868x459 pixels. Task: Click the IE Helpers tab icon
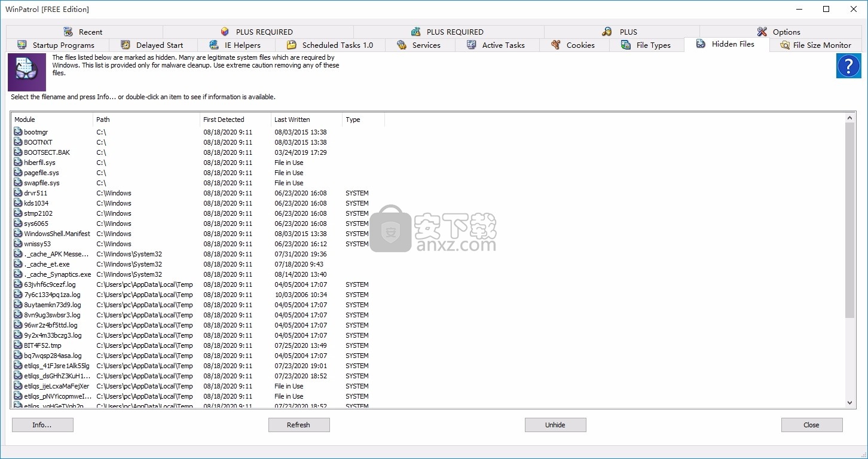coord(214,45)
